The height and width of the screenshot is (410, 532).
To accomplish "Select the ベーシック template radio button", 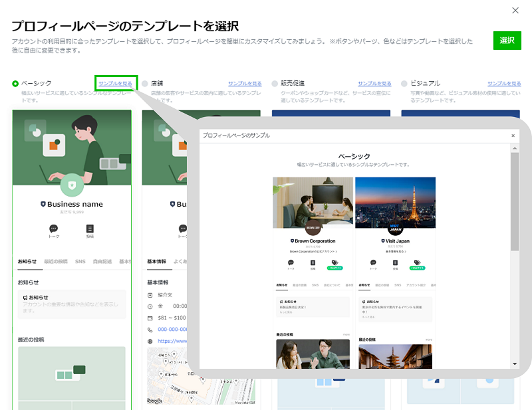I will [x=15, y=84].
